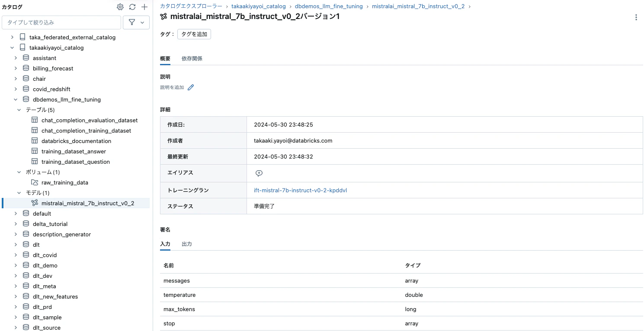
Task: Expand taka_federated_external_catalog node
Action: (12, 37)
